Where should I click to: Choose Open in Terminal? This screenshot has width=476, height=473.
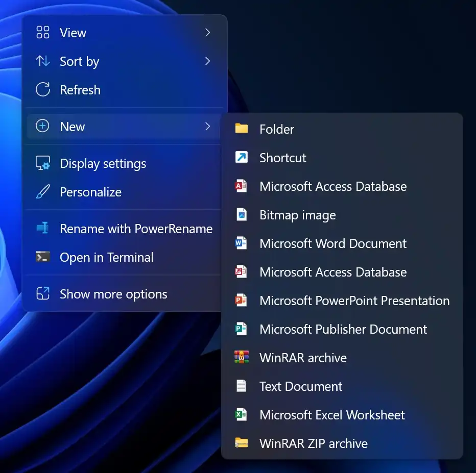(124, 257)
